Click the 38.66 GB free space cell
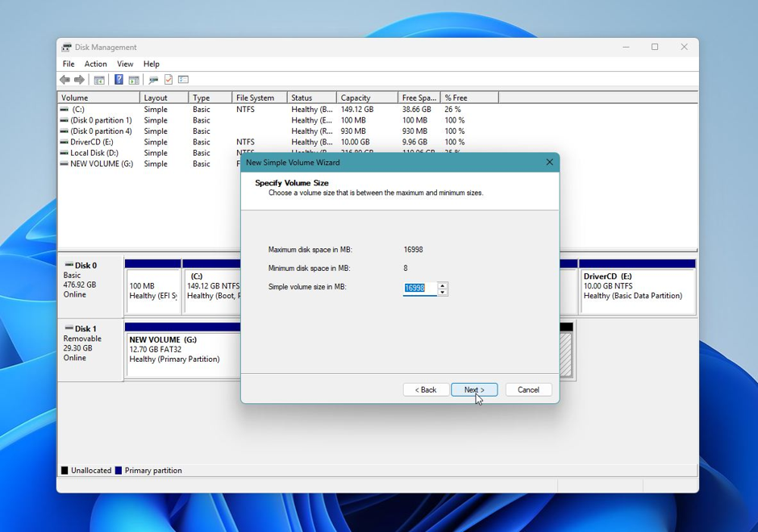 coord(416,109)
